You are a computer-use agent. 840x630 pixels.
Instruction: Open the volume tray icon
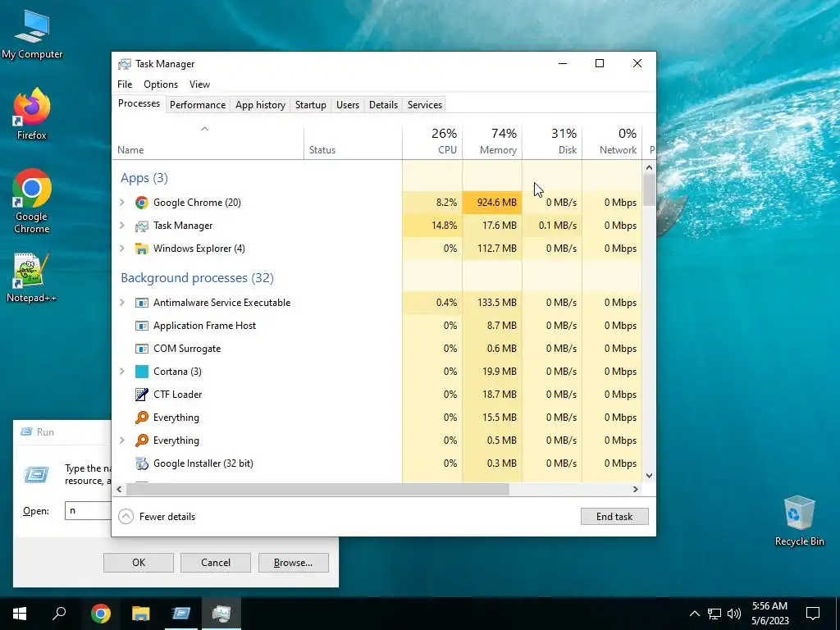(x=734, y=614)
